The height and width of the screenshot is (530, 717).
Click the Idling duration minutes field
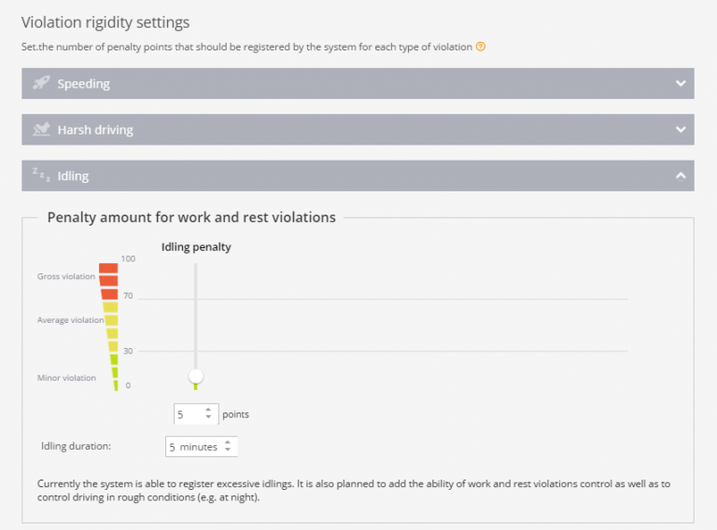192,447
